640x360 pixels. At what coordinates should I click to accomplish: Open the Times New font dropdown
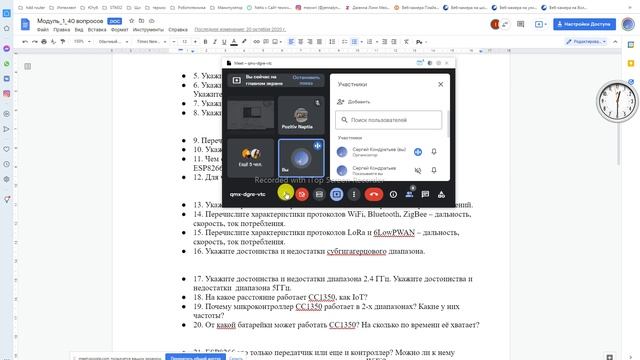[x=151, y=42]
